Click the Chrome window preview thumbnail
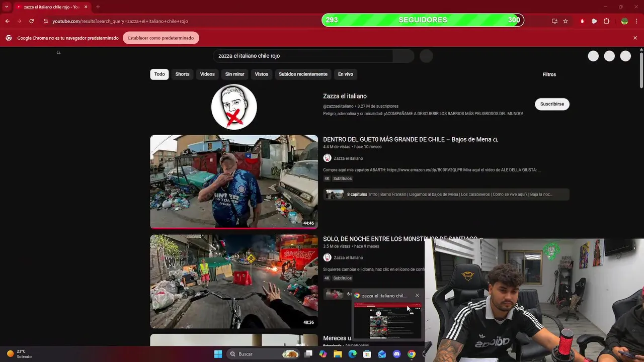Image resolution: width=644 pixels, height=362 pixels. click(387, 321)
